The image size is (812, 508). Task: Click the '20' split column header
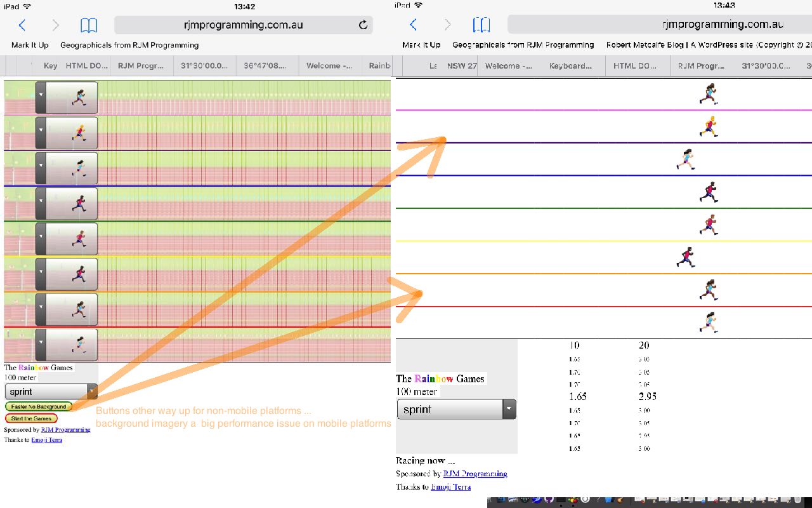644,345
